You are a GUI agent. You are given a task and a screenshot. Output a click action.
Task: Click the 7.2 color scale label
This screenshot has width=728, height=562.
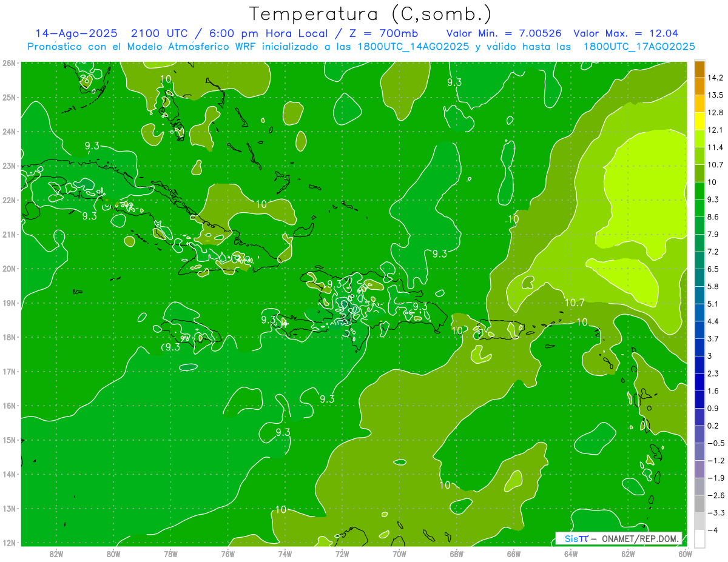(713, 252)
